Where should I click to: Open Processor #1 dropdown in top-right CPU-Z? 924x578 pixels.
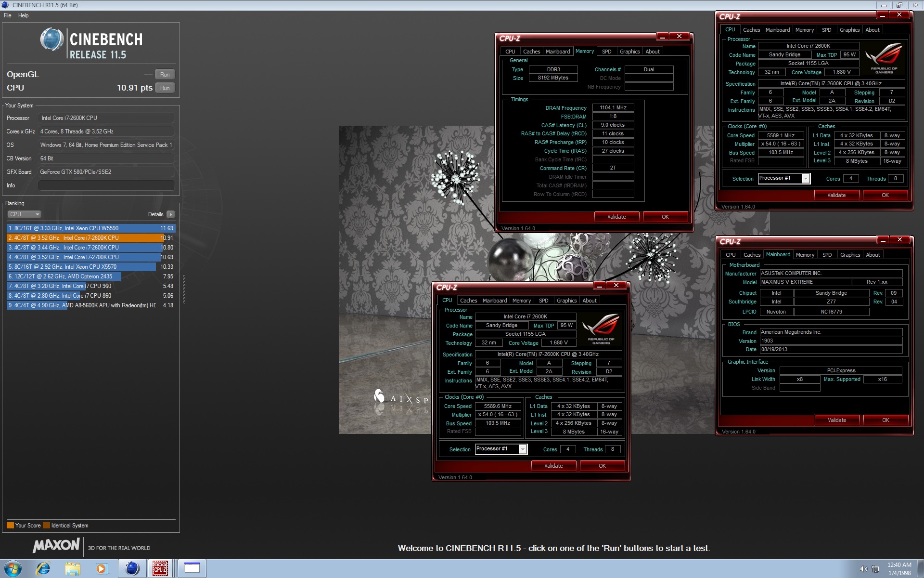[805, 179]
